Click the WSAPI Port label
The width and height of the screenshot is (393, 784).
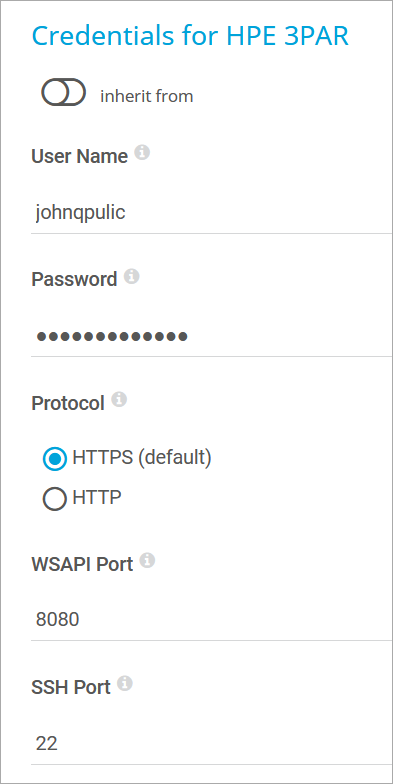coord(82,564)
